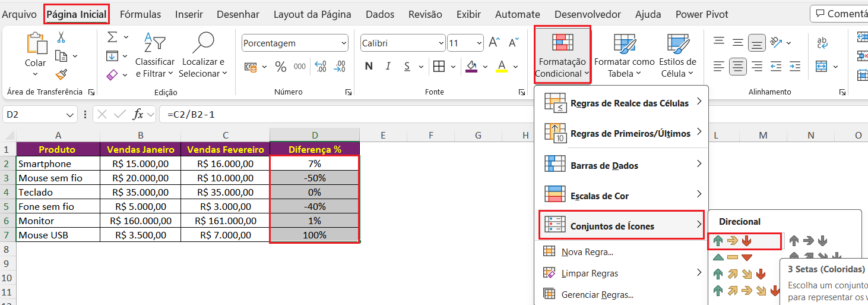Click the Cut scissors icon
This screenshot has height=305, width=868.
pos(61,37)
